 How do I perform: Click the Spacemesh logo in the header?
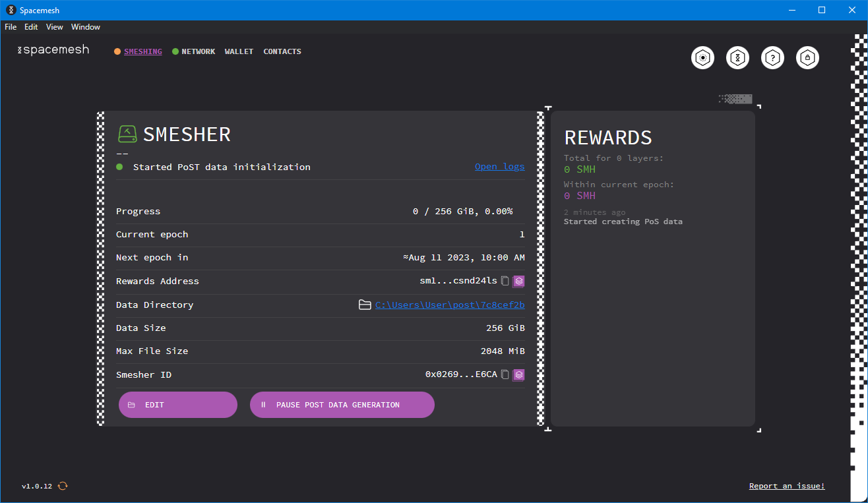coord(53,50)
